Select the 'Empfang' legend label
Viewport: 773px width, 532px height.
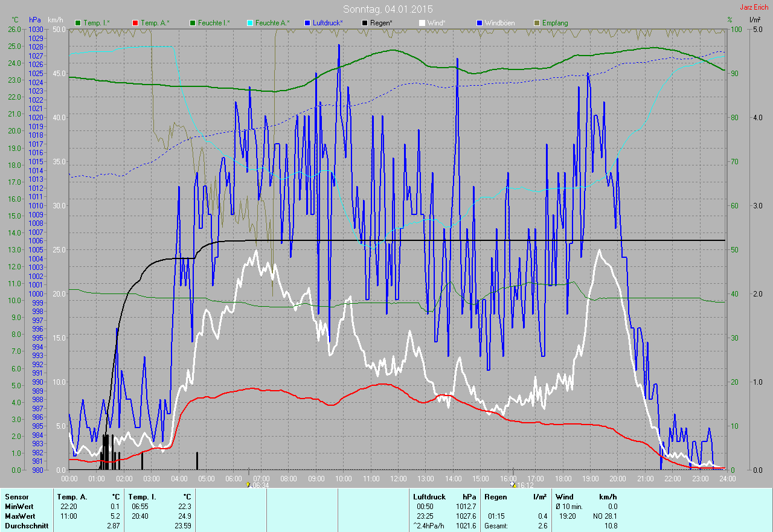point(555,23)
